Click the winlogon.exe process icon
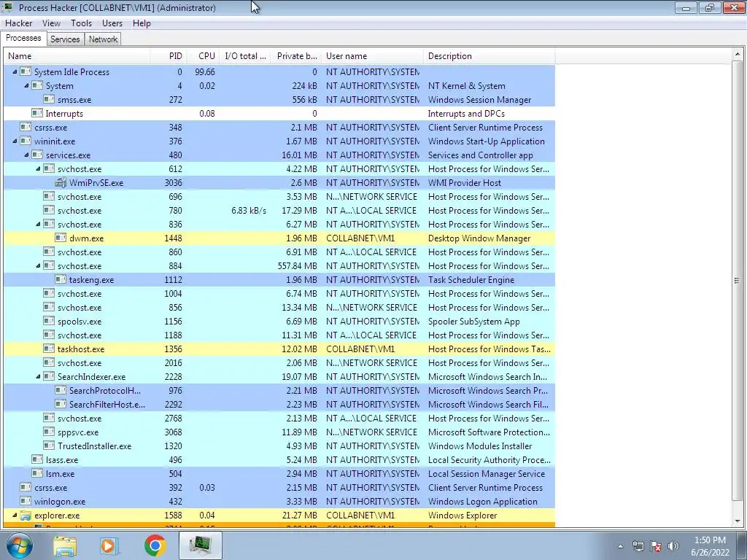The image size is (747, 560). [x=26, y=502]
